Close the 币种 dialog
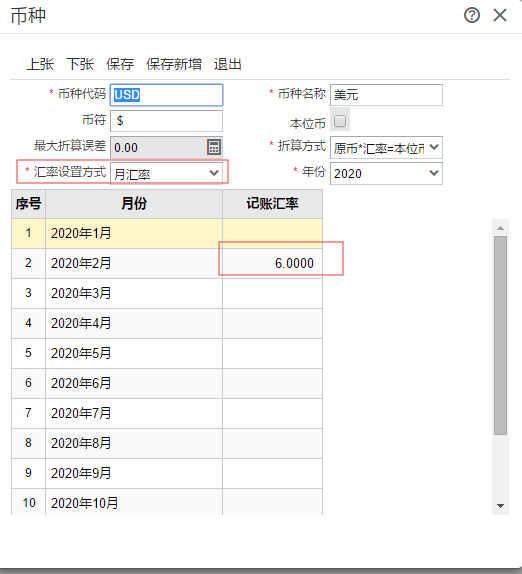Screen dimensions: 522x574 point(500,15)
